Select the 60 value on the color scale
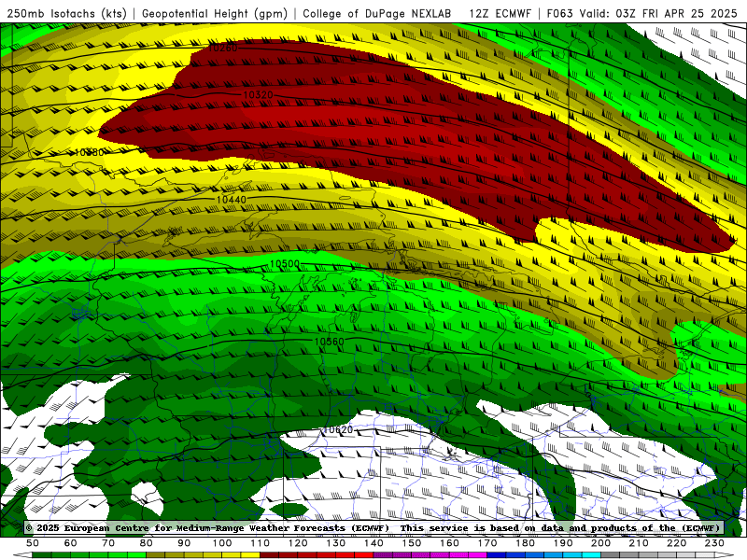Image resolution: width=747 pixels, height=560 pixels. (x=71, y=543)
